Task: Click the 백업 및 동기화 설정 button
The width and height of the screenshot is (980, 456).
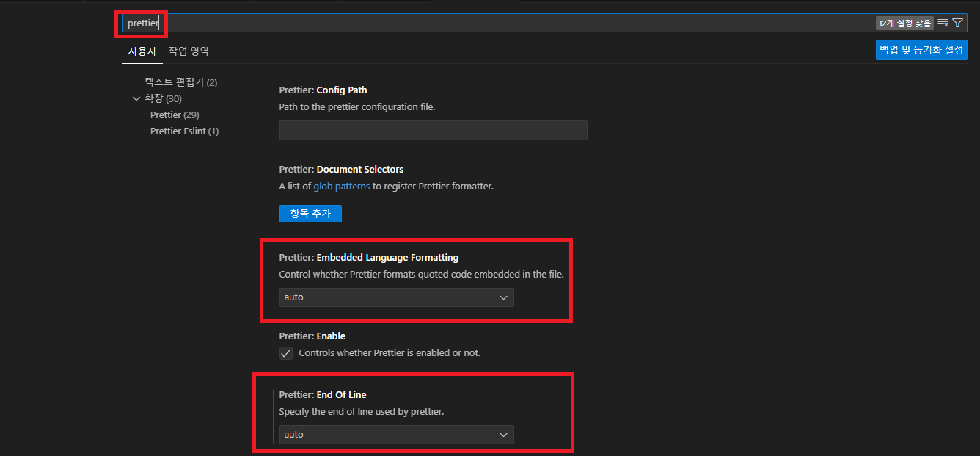Action: 921,50
